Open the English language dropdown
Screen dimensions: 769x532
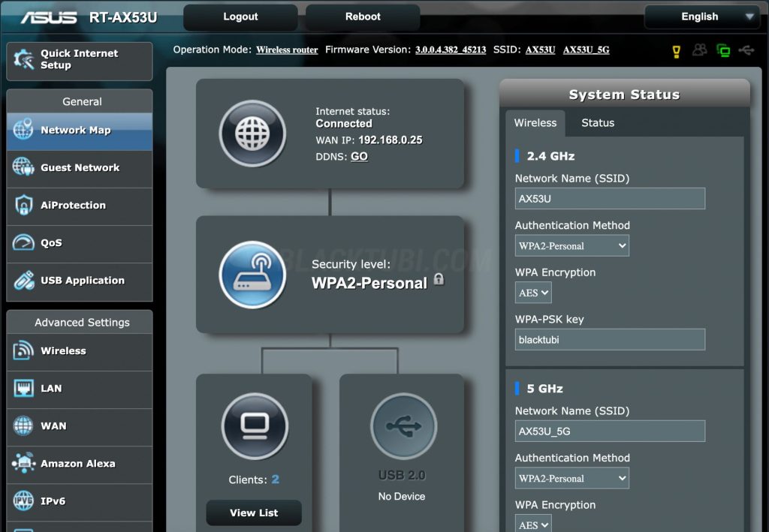704,17
